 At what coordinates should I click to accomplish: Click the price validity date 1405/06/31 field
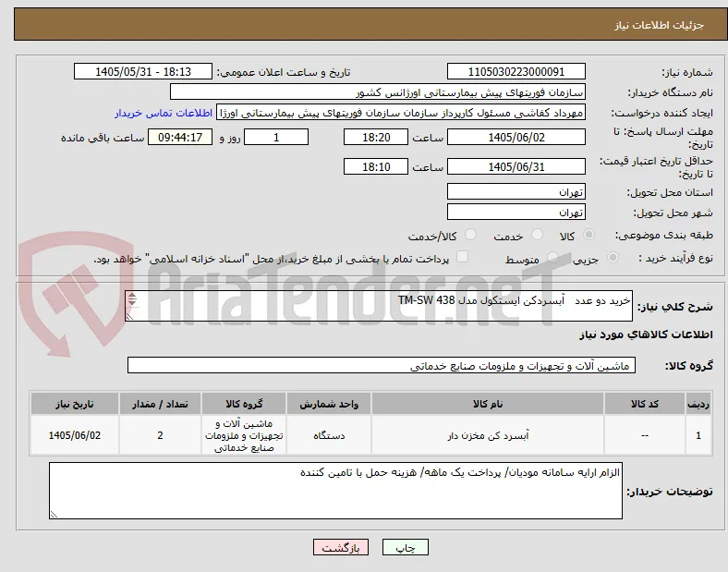516,166
